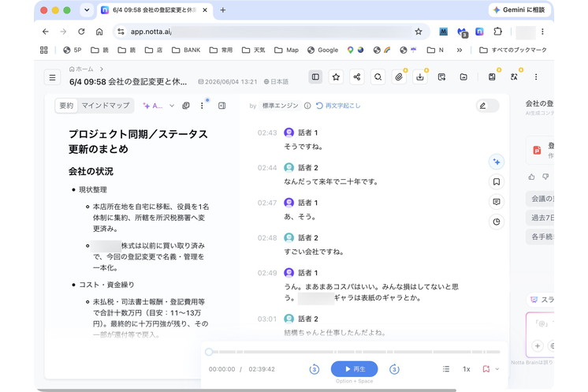Viewport: 588px width, 392px height.
Task: Click the horizontal scrollbar at the bottom
Action: tap(246, 390)
